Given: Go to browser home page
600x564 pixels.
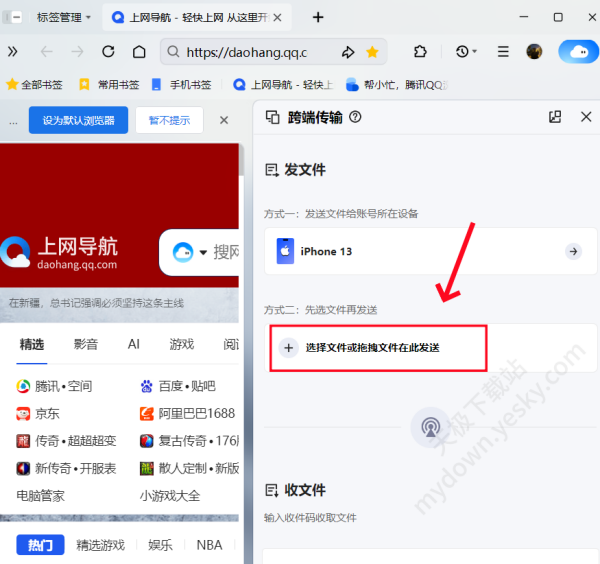Looking at the screenshot, I should pos(139,52).
